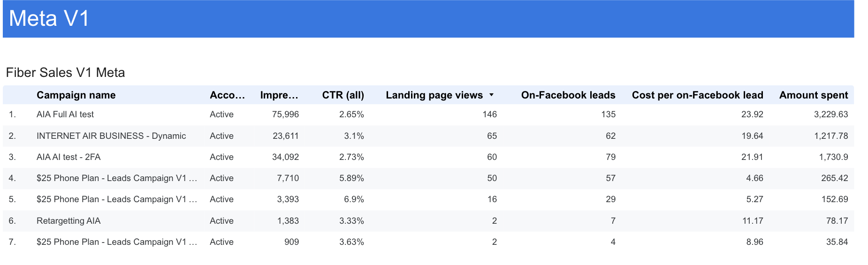
Task: Click CTR value 3.1%
Action: [354, 136]
